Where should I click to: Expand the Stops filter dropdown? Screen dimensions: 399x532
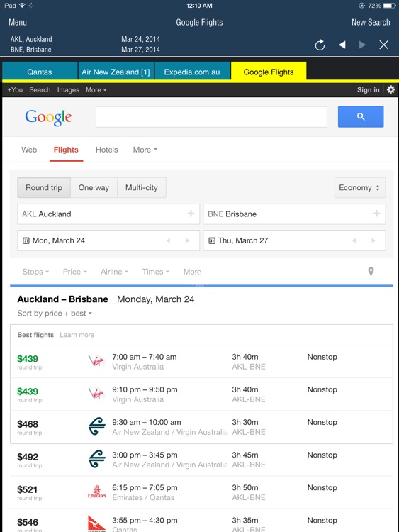click(x=35, y=272)
